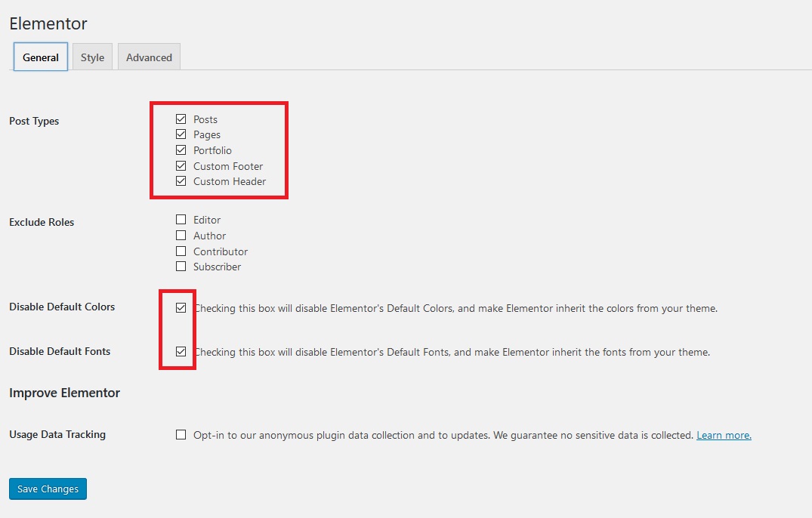This screenshot has height=518, width=812.
Task: Uncheck the Posts post type checkbox
Action: [x=181, y=119]
